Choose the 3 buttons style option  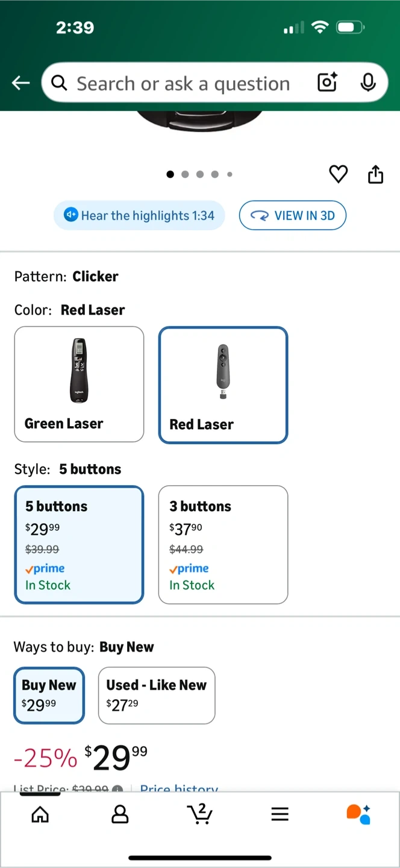pos(223,544)
